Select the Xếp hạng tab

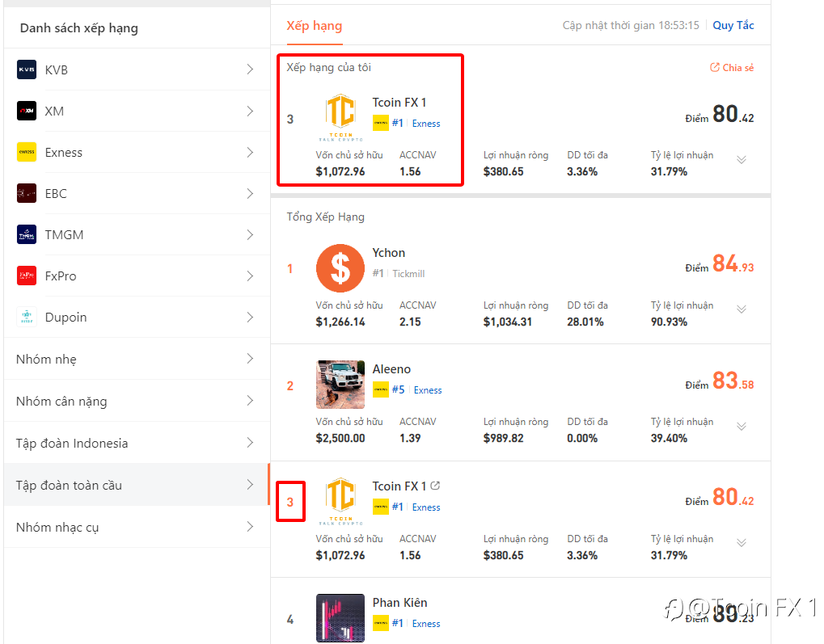click(x=315, y=26)
